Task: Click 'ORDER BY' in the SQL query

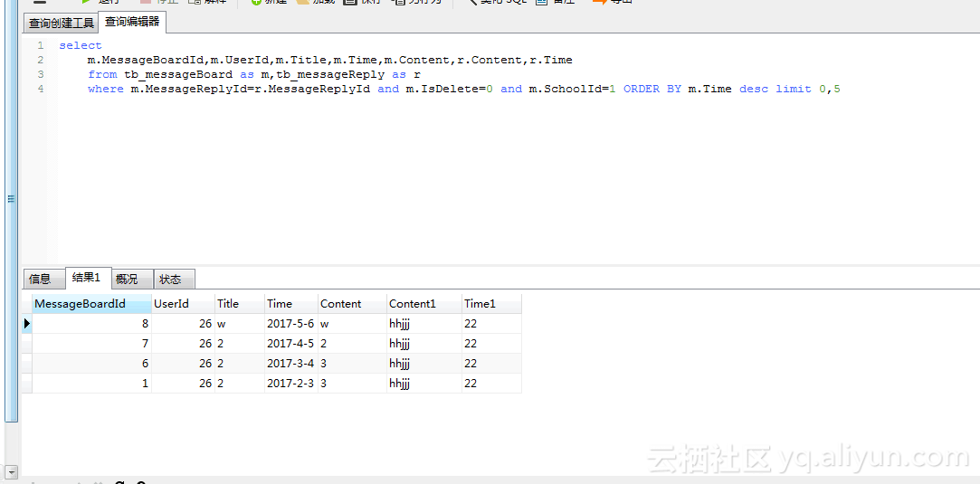Action: 652,89
